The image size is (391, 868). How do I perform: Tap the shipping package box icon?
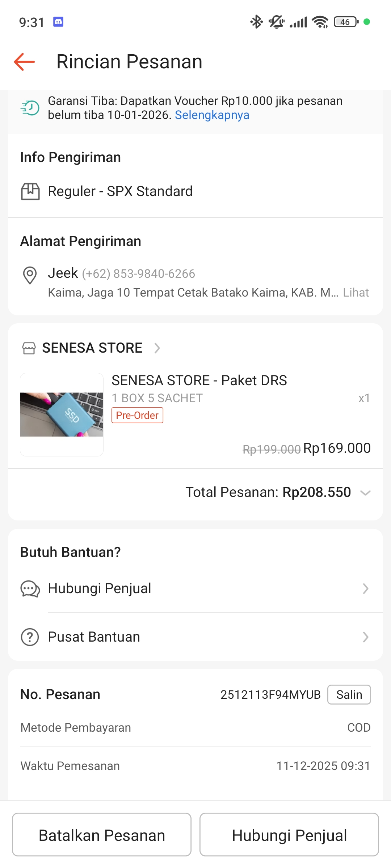point(30,191)
